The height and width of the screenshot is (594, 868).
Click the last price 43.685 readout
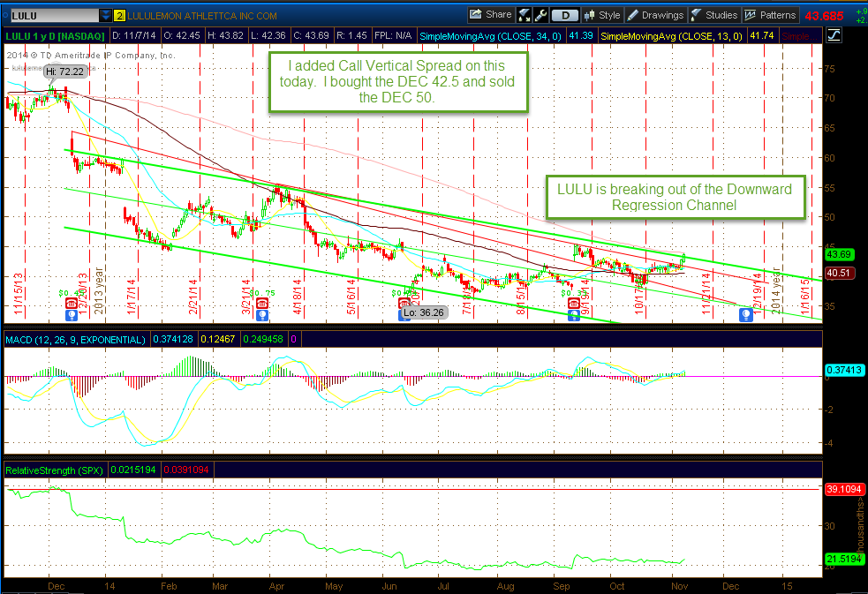(824, 16)
